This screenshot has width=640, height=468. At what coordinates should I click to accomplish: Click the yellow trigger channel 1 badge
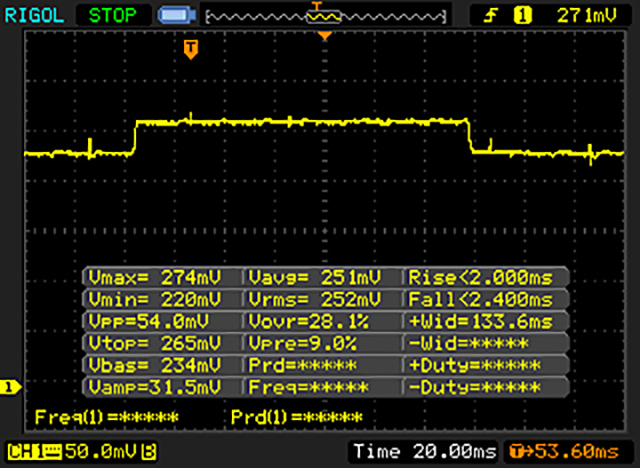point(522,16)
